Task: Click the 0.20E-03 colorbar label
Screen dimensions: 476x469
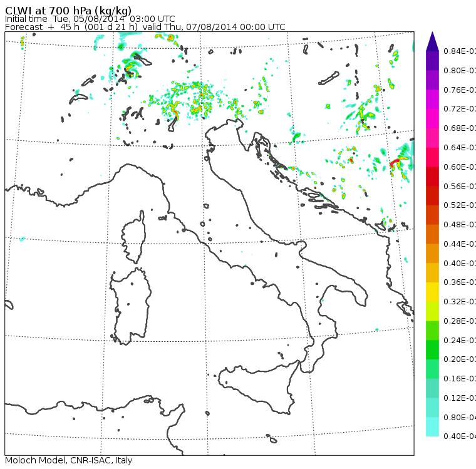Action: [460, 359]
